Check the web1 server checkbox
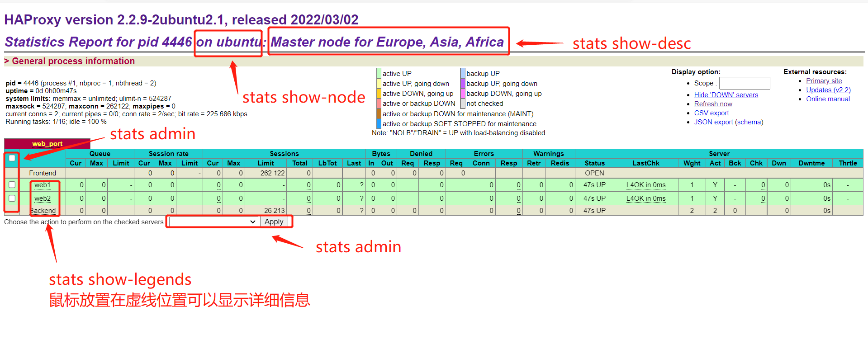 [x=12, y=184]
